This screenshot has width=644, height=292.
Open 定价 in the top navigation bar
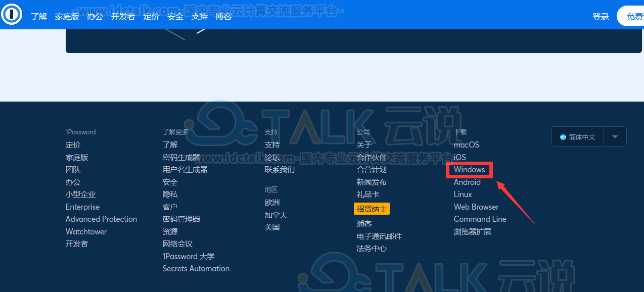[151, 16]
